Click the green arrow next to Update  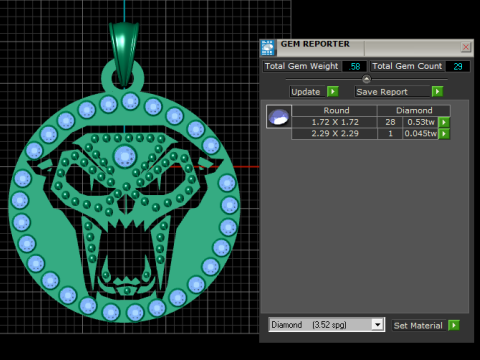(333, 91)
